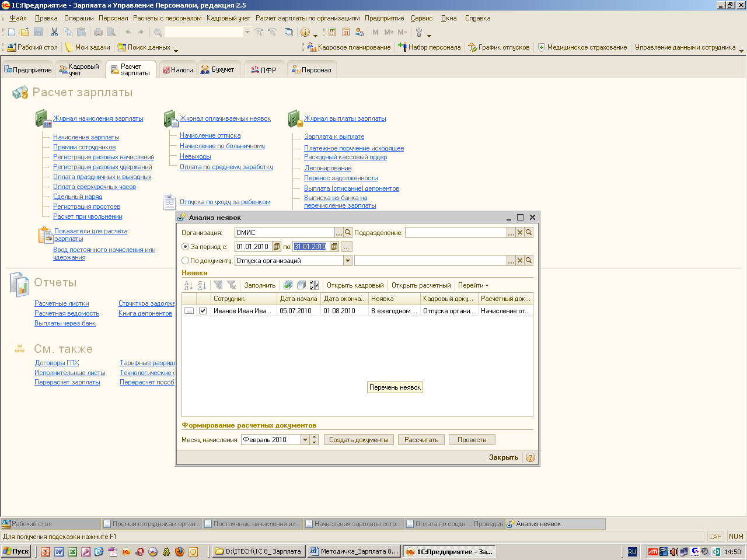Screen dimensions: 747x560
Task: Click the New document toolbar icon
Action: [x=12, y=32]
